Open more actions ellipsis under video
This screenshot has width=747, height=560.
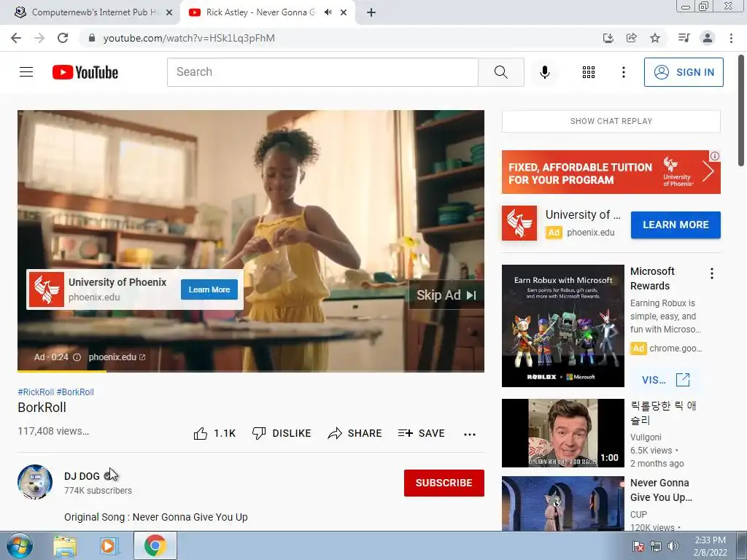pyautogui.click(x=470, y=434)
